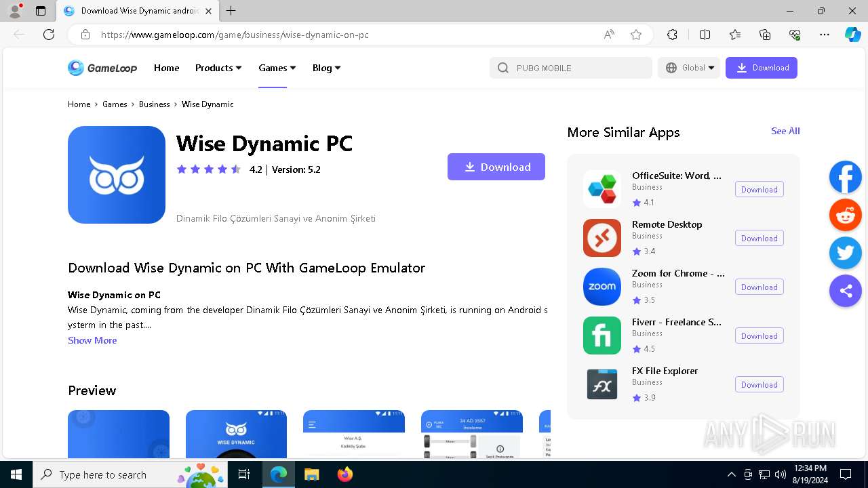Screen dimensions: 868x488
Task: Open the browser profile icon
Action: pos(15,11)
